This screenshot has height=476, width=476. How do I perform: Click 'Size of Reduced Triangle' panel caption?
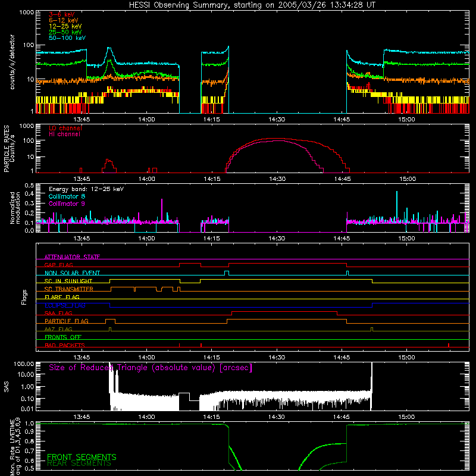tap(151, 368)
